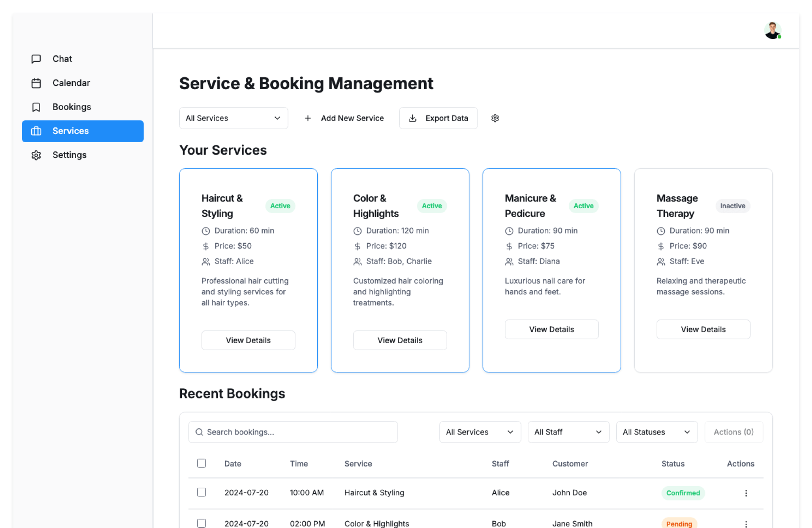Focus the Search bookings input field
Viewport: 812px width, 528px height.
click(x=293, y=432)
